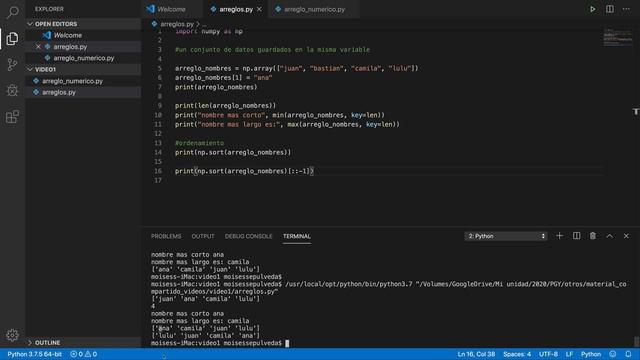Click the #ordenamiento comment on line 13

coord(200,143)
